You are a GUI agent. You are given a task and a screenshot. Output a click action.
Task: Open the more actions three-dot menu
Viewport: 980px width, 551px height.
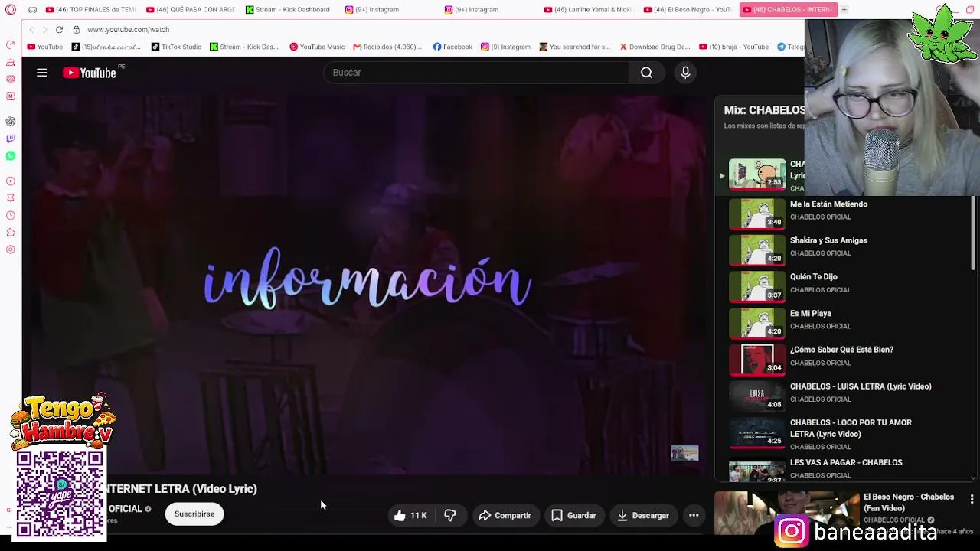(x=694, y=515)
